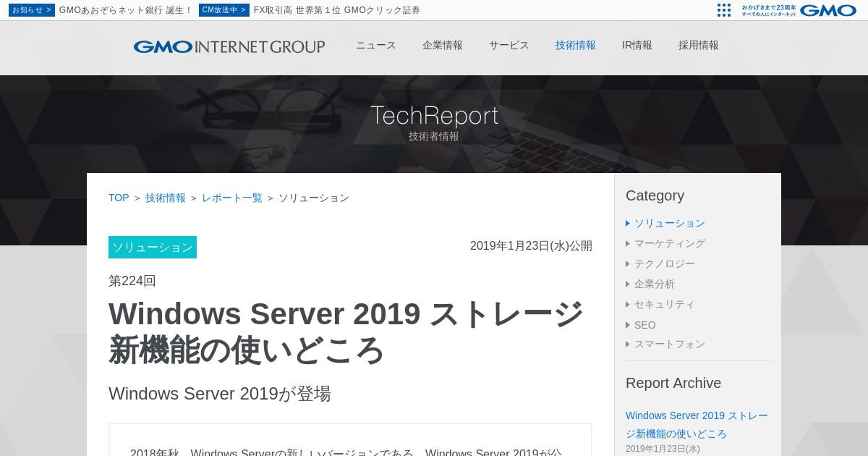Select セキュリティ category

point(665,304)
